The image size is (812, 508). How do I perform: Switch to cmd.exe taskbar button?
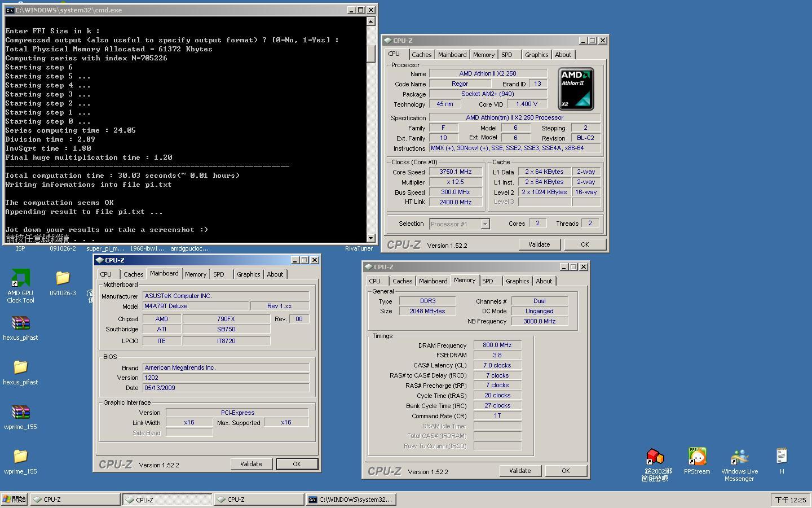[351, 500]
